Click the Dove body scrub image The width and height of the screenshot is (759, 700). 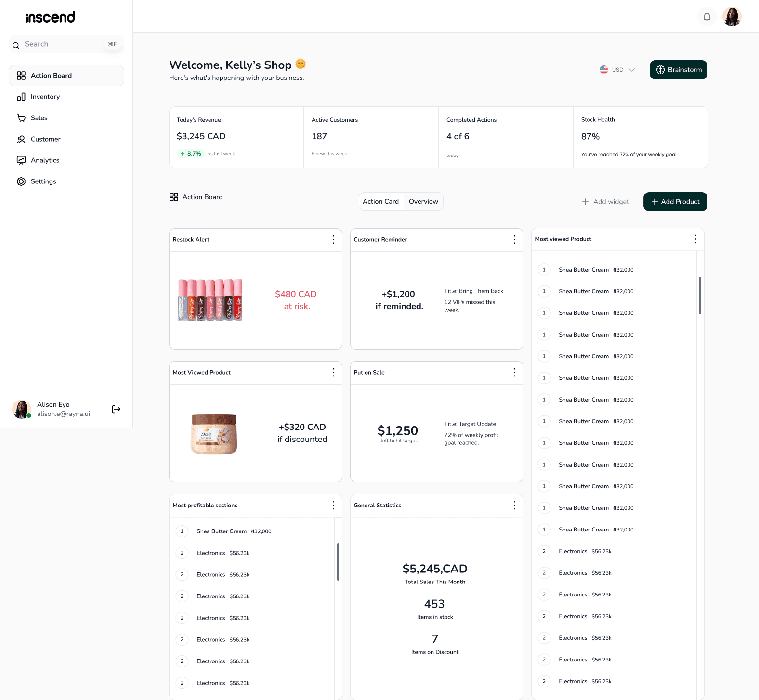(214, 433)
